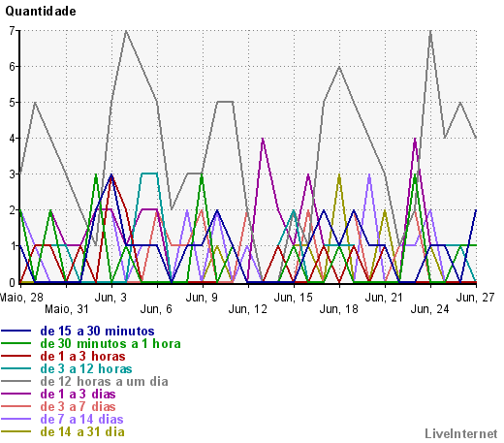This screenshot has width=504, height=443.
Task: Click the 'Jun, 18' date label
Action: pos(339,309)
